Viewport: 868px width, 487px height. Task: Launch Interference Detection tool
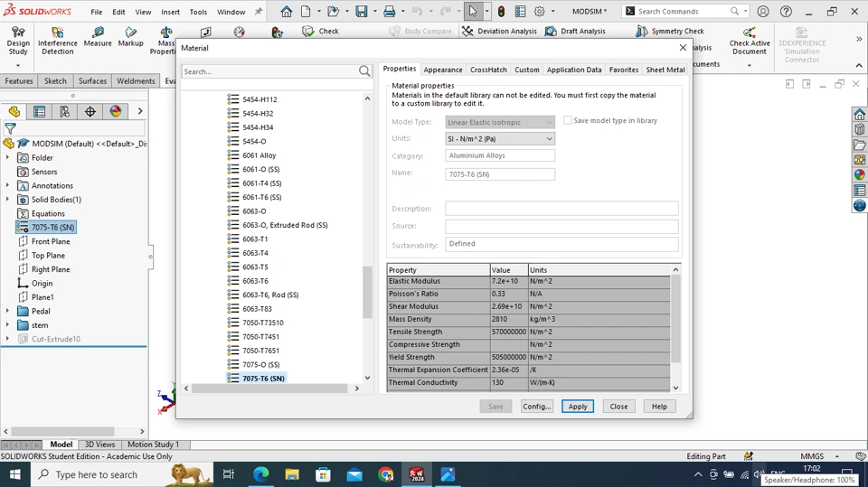pos(58,41)
